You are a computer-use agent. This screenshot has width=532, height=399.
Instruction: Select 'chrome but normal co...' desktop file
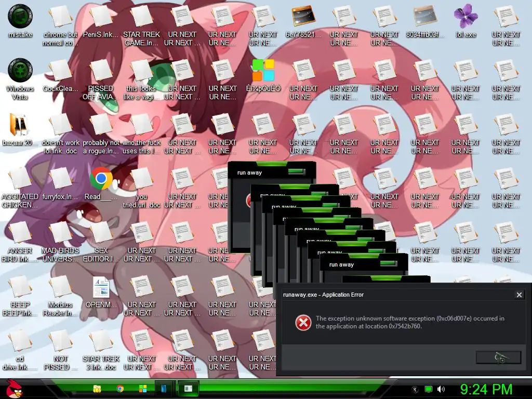60,25
